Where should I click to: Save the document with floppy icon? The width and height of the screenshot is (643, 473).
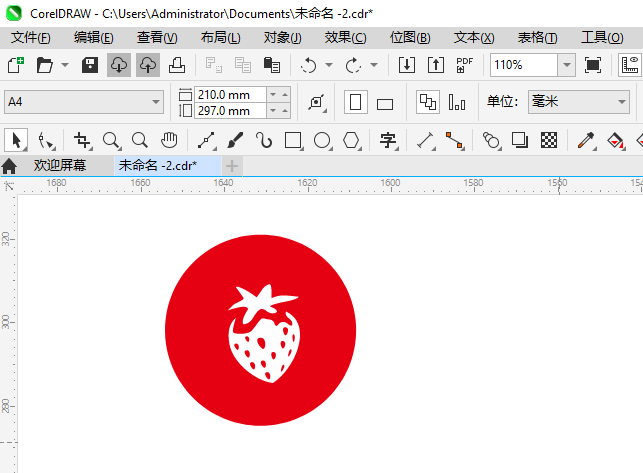point(90,65)
